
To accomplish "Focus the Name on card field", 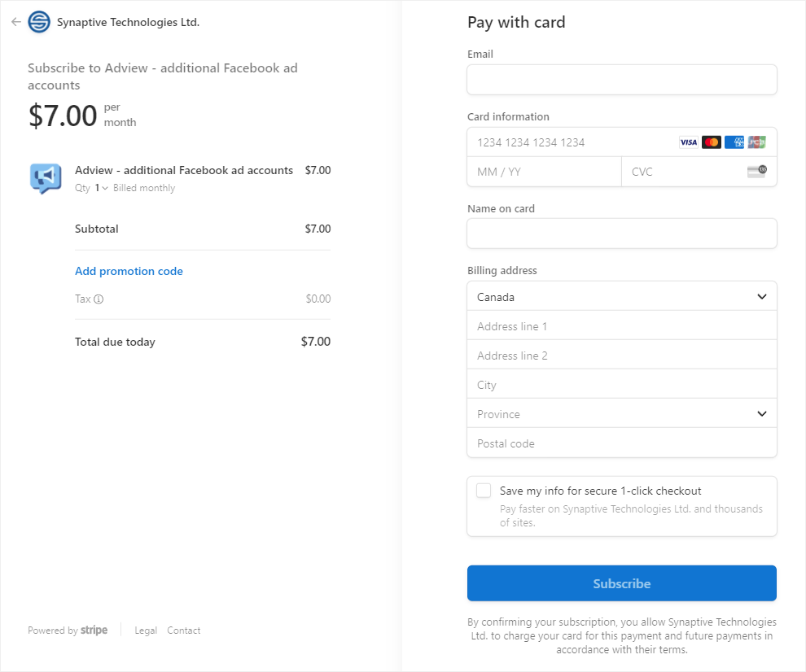I will pyautogui.click(x=622, y=233).
